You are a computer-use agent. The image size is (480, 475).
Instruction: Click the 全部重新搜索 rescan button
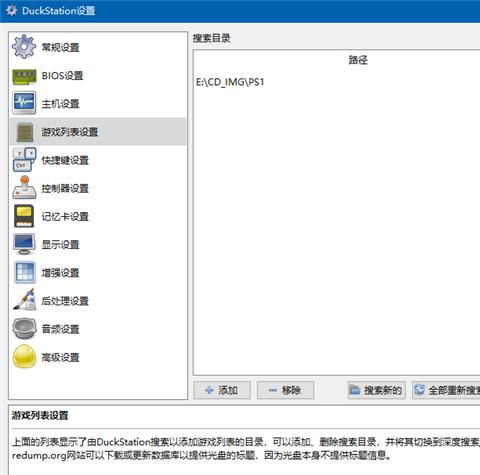tap(446, 390)
